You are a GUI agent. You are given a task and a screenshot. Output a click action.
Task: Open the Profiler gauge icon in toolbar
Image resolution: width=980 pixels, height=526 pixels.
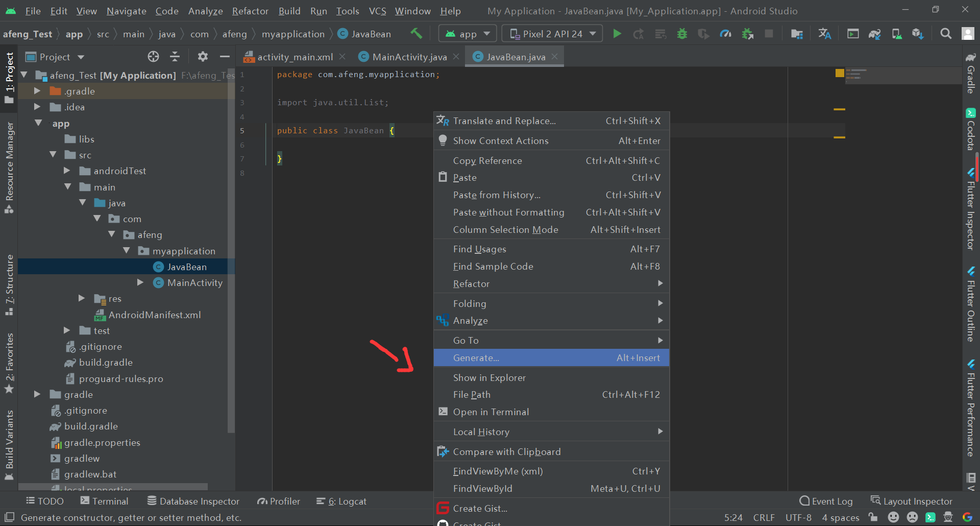(725, 34)
